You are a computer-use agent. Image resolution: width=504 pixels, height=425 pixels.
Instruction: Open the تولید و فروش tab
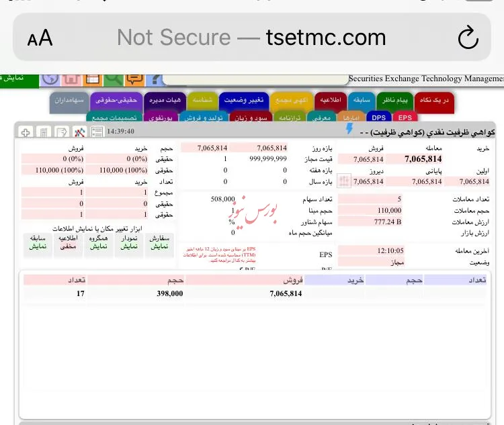pos(204,117)
